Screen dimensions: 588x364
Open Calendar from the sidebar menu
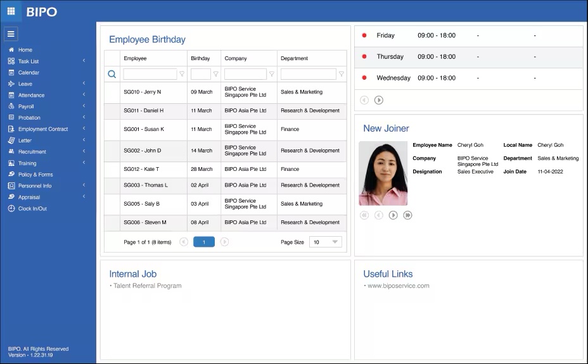coord(29,73)
